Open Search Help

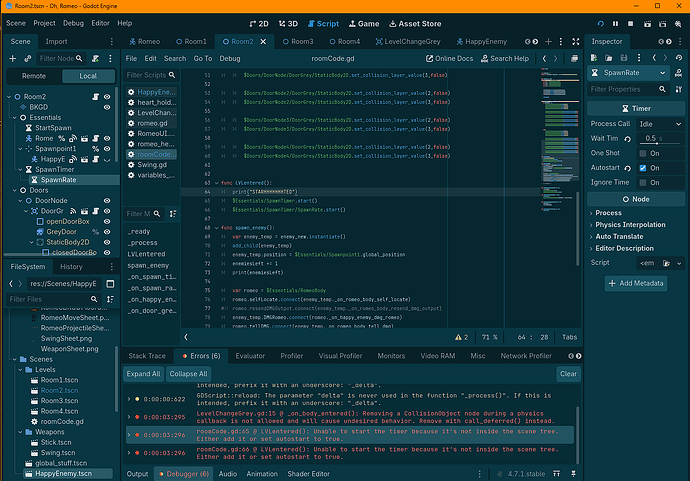pos(505,59)
